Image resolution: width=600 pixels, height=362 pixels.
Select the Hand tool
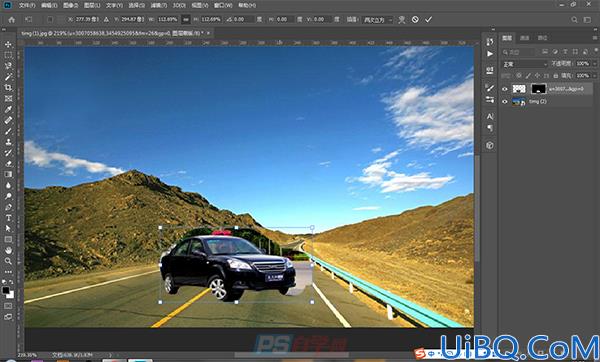coord(8,250)
